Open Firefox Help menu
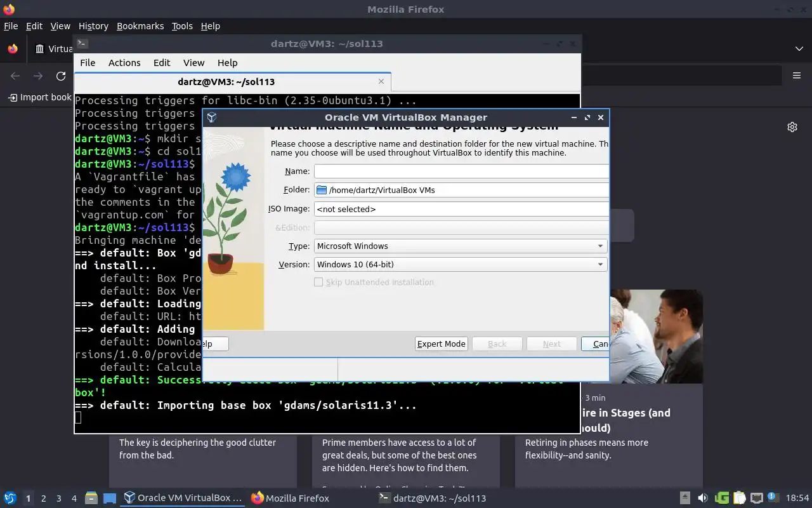The image size is (812, 508). click(210, 26)
